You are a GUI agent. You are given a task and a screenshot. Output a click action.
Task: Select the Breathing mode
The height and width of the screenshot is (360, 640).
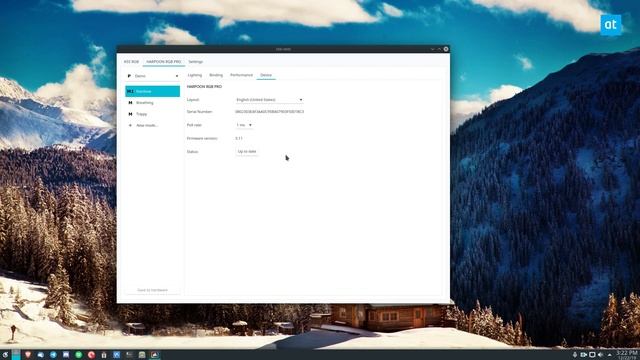point(153,103)
